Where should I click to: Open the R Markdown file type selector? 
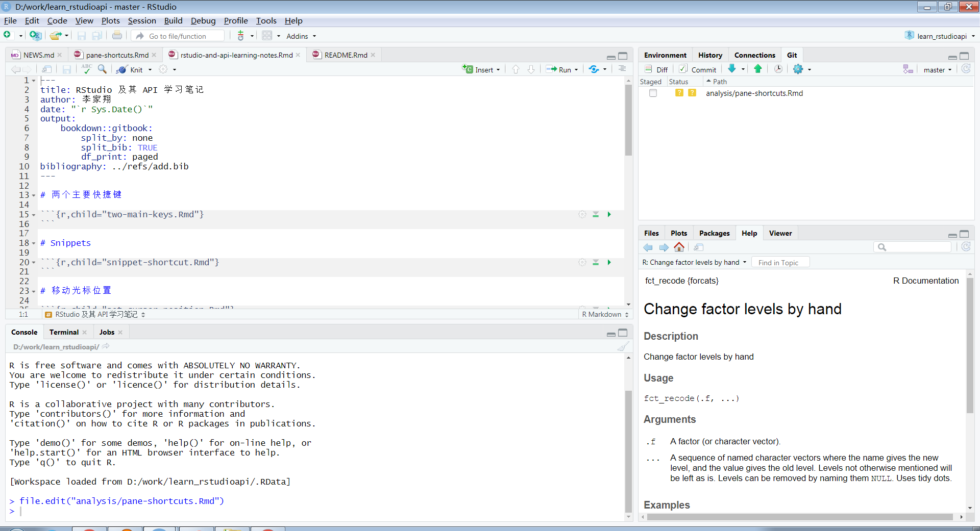click(605, 314)
